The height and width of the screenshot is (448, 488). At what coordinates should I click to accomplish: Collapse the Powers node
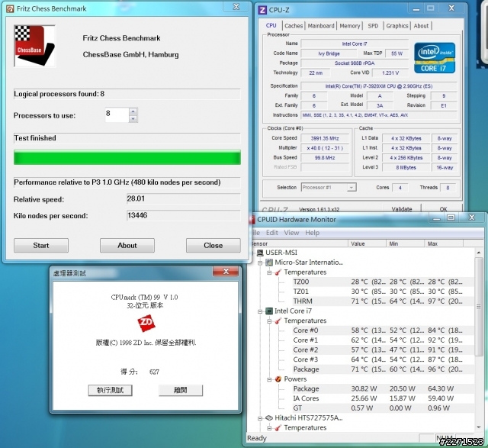tap(269, 379)
